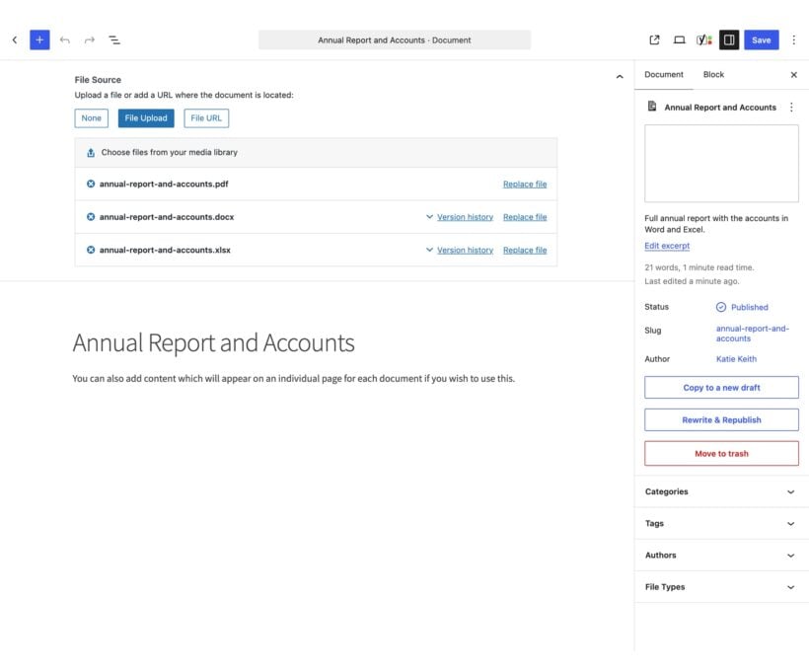
Task: Expand version history chevron for the xlsx file
Action: (x=429, y=250)
